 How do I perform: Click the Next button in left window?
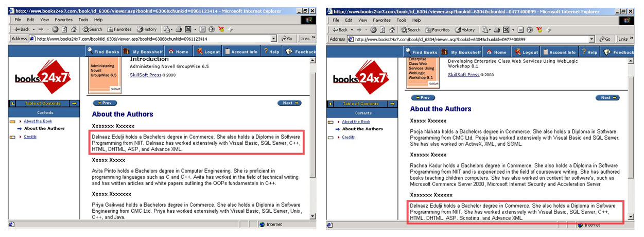click(x=289, y=103)
